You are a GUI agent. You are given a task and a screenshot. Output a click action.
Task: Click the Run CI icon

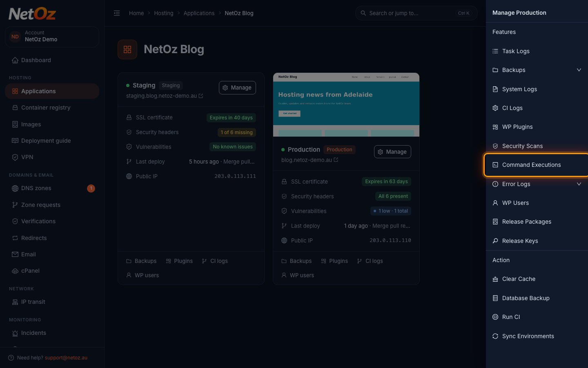tap(495, 317)
